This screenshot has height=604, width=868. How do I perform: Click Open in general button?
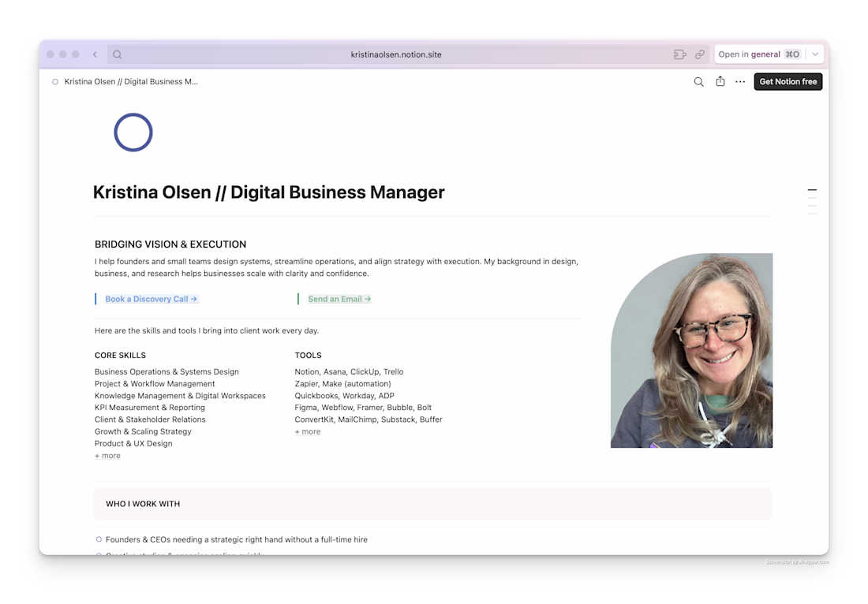(x=759, y=54)
